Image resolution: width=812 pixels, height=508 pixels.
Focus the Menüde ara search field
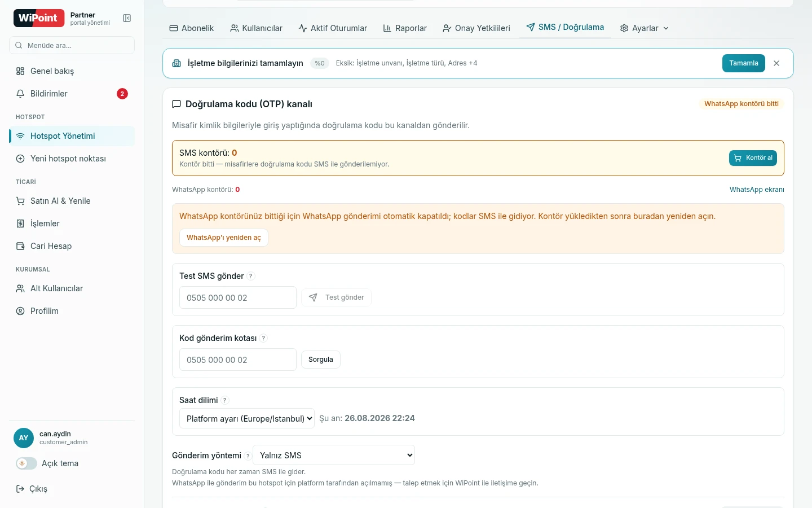coord(72,45)
